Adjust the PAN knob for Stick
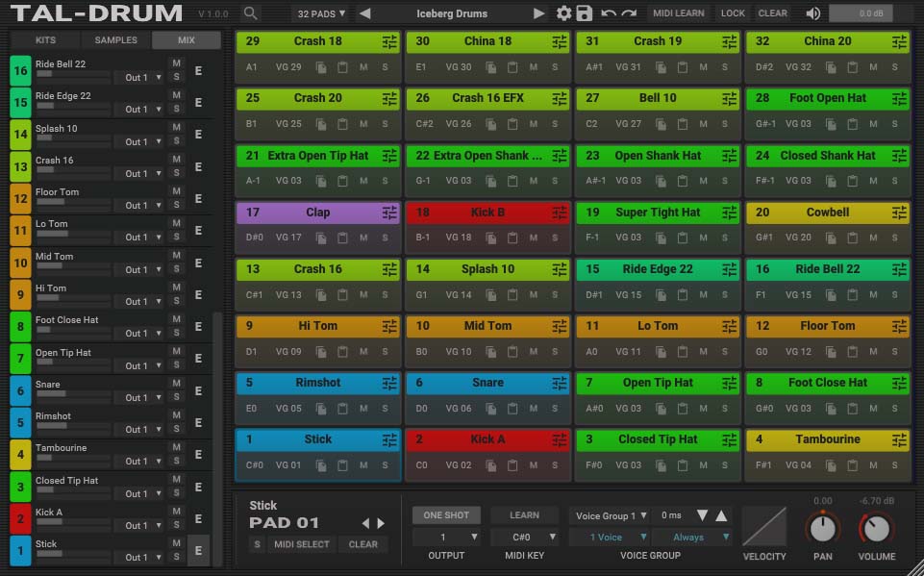This screenshot has width=924, height=576. pos(823,528)
